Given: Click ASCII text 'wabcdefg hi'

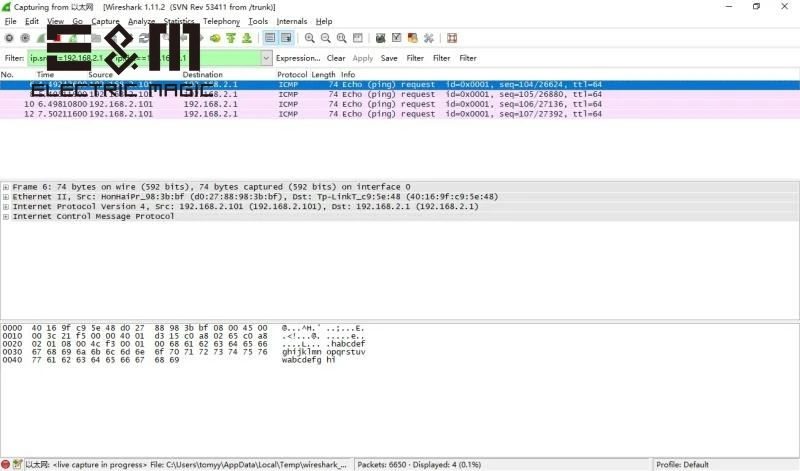Looking at the screenshot, I should click(308, 360).
